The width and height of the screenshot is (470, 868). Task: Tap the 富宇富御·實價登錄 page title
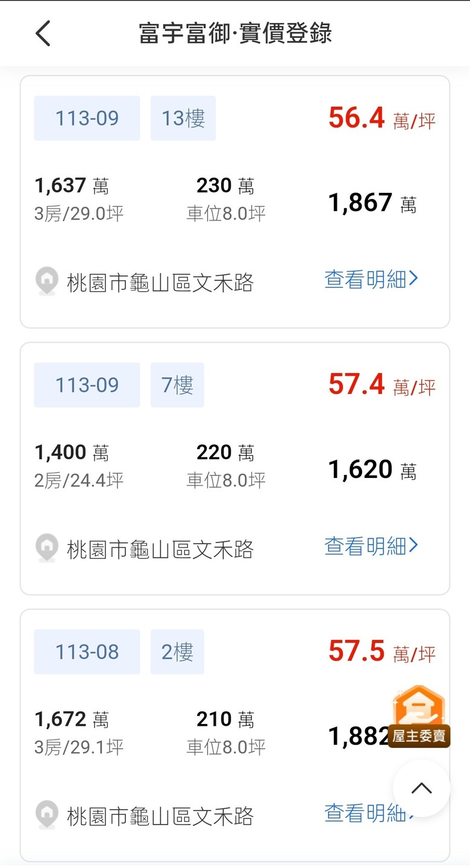[x=236, y=33]
